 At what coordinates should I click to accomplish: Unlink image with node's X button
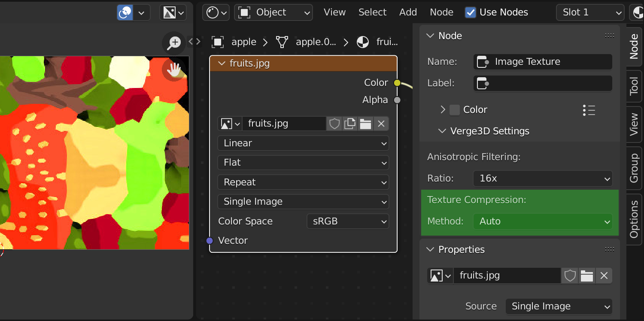click(x=381, y=124)
